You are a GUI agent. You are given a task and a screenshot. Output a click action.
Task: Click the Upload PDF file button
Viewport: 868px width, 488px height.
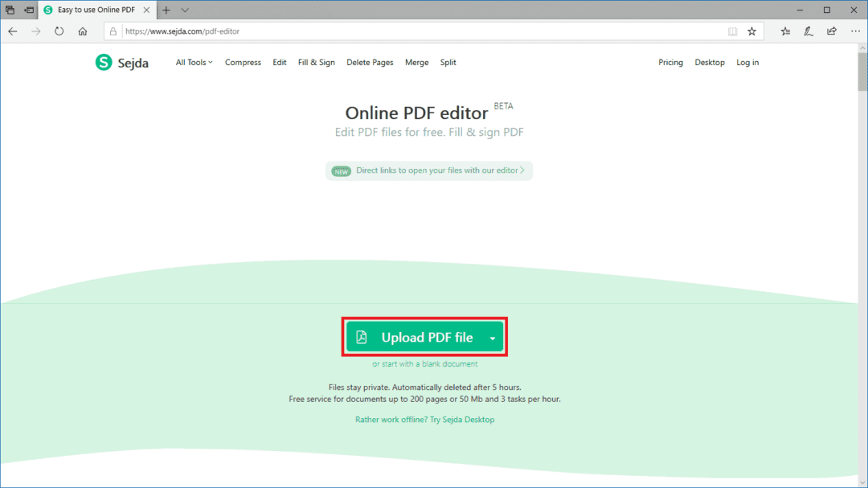(x=416, y=338)
